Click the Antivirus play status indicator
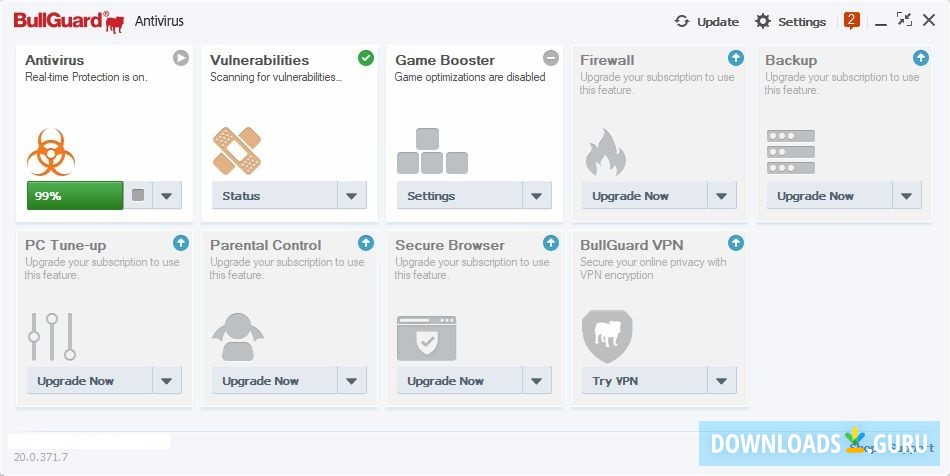This screenshot has height=476, width=950. tap(180, 58)
